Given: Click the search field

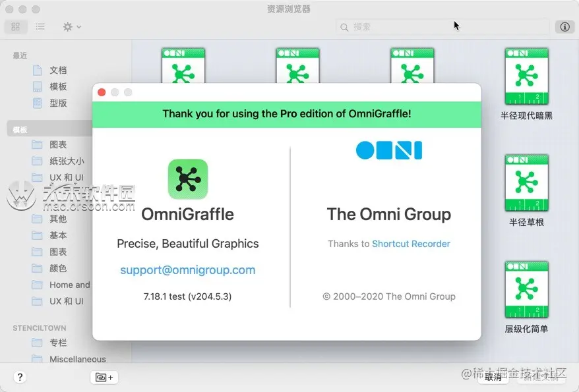Looking at the screenshot, I should coord(442,27).
